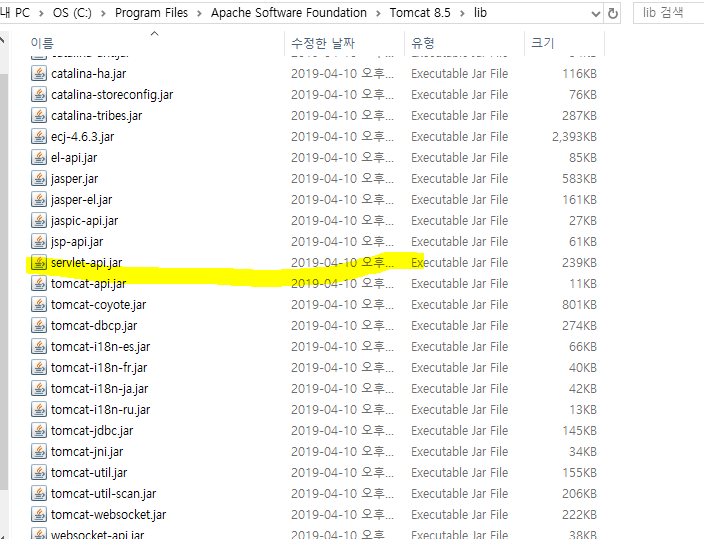Viewport: 704px width, 539px height.
Task: Select the file name tomcat-websocket.jar
Action: coord(108,515)
